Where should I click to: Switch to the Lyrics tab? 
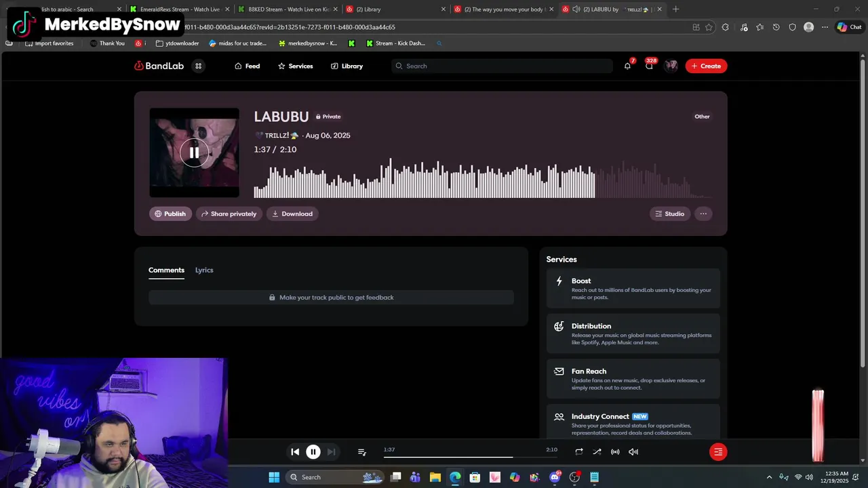[204, 270]
